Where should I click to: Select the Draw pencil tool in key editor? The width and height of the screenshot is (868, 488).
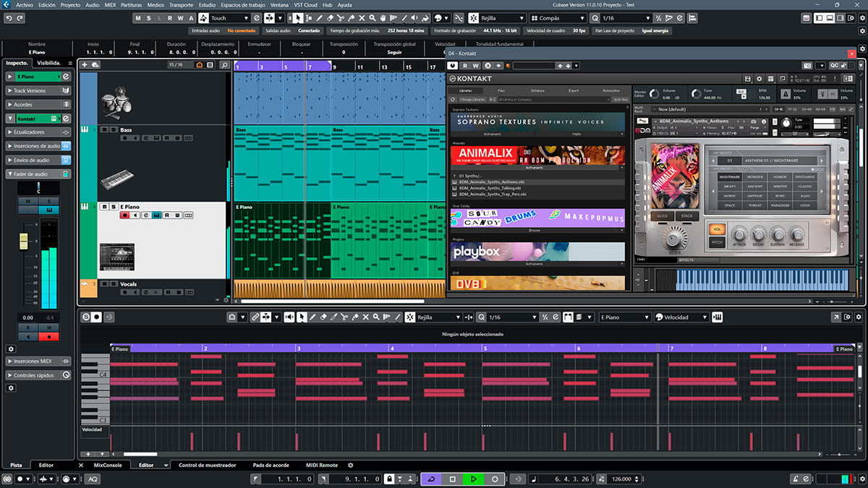[312, 317]
